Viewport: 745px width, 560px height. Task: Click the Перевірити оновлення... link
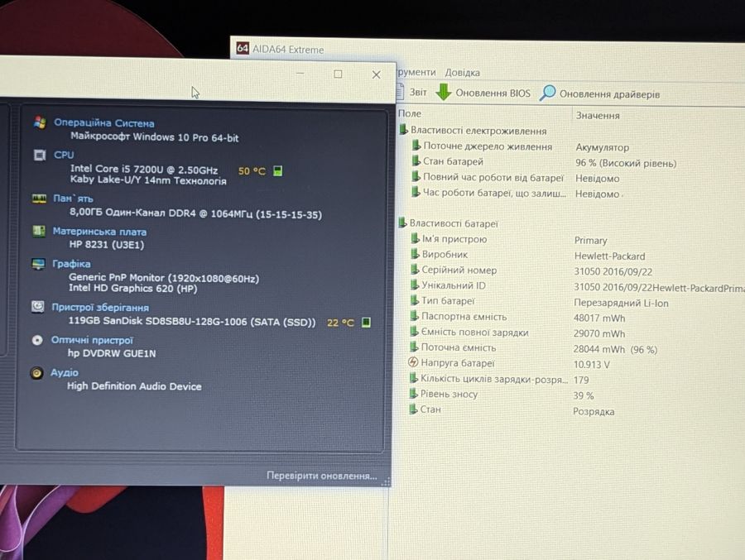[x=322, y=476]
